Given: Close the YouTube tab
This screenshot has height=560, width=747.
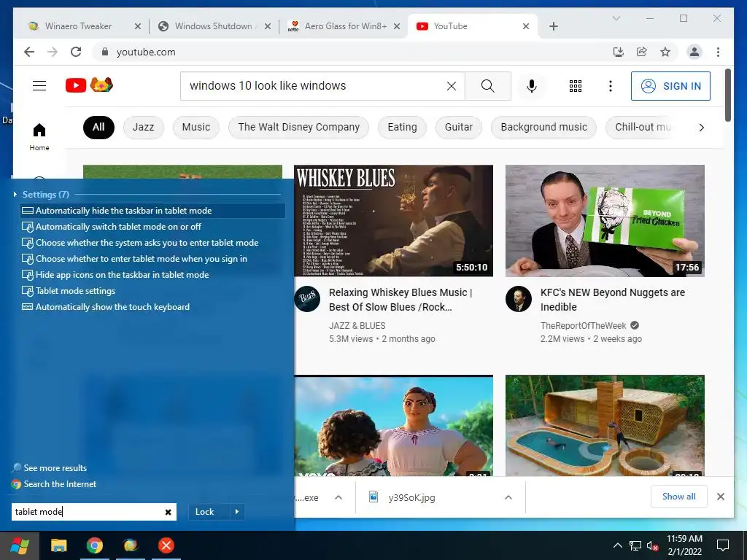Looking at the screenshot, I should pos(525,26).
